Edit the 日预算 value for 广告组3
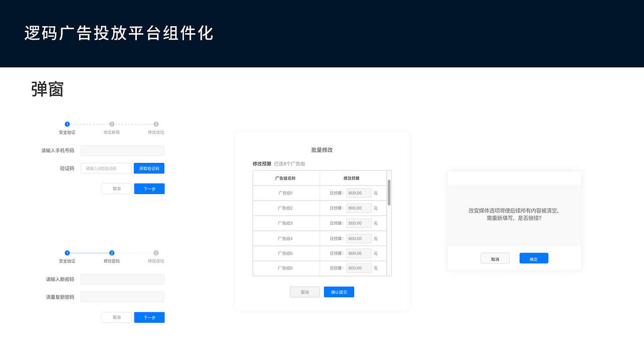The width and height of the screenshot is (644, 362). tap(358, 223)
